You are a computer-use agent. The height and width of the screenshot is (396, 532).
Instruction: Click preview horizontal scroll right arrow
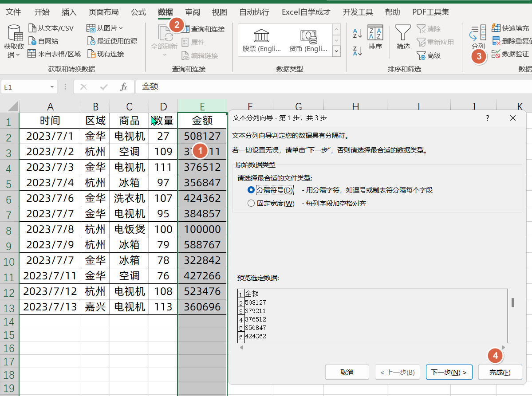pyautogui.click(x=503, y=348)
